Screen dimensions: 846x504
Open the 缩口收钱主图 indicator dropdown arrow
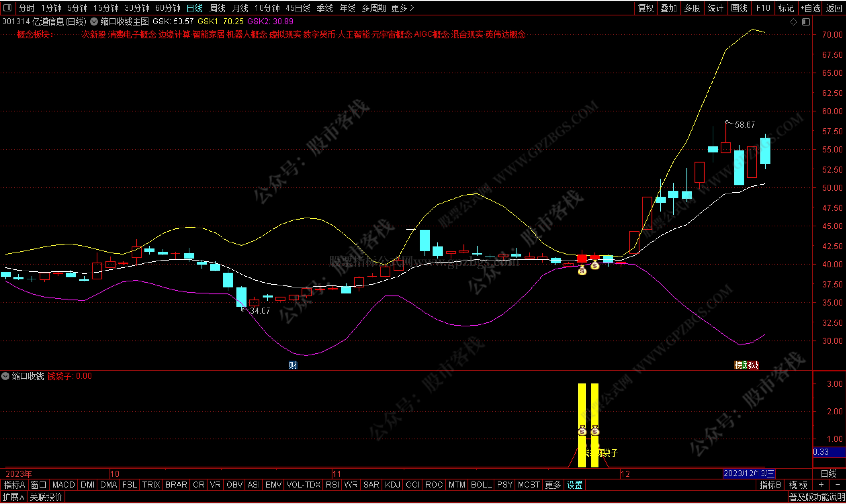pos(94,22)
